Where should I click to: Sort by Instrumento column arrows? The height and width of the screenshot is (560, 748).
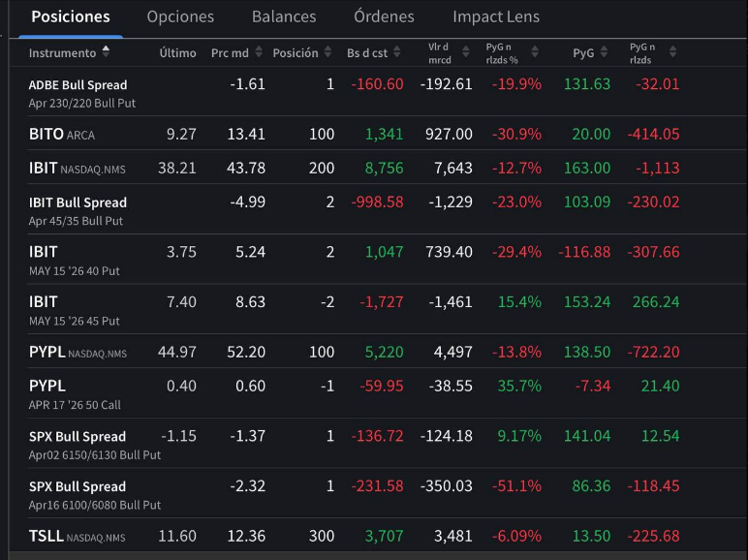click(x=106, y=51)
